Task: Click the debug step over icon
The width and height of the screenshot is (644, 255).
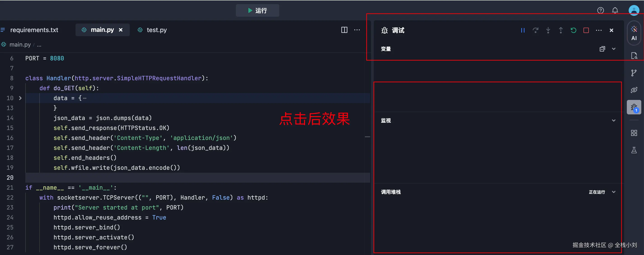Action: point(535,30)
